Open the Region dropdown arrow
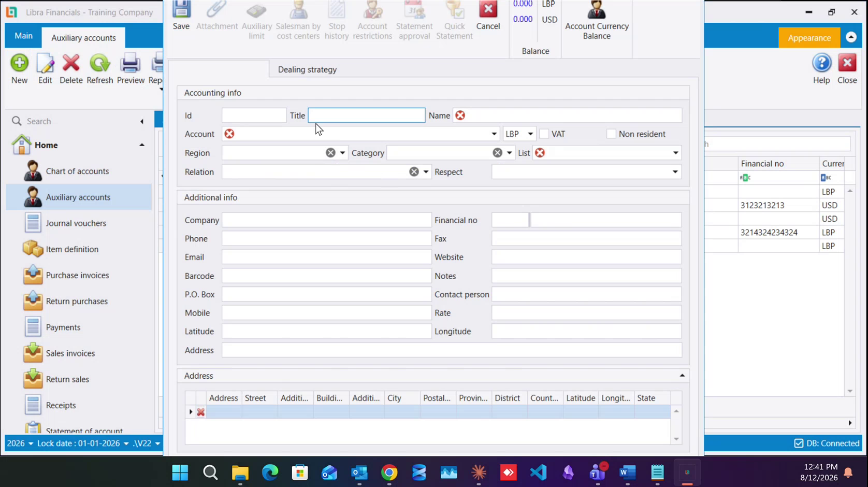868x487 pixels. point(342,153)
